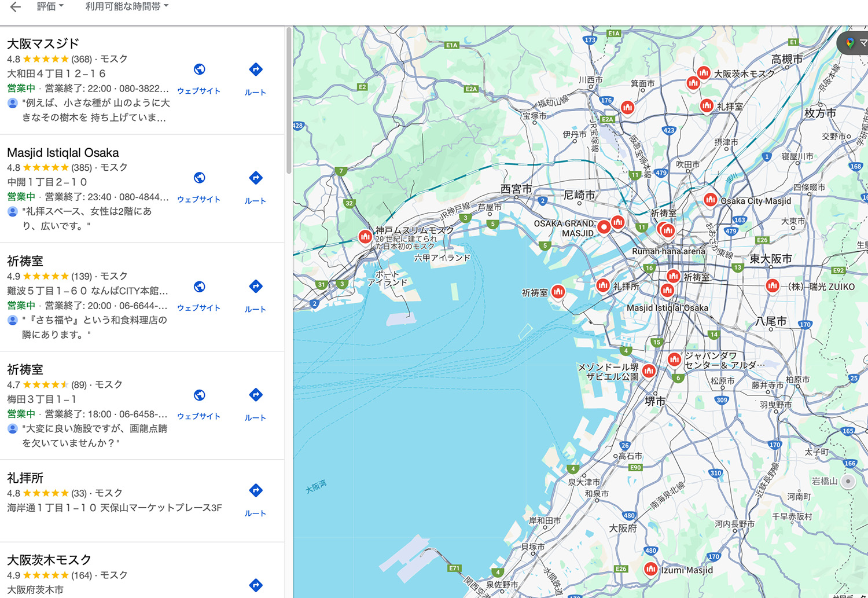Open 祈祷室 listing with 139 reviews
The image size is (868, 598).
click(25, 261)
